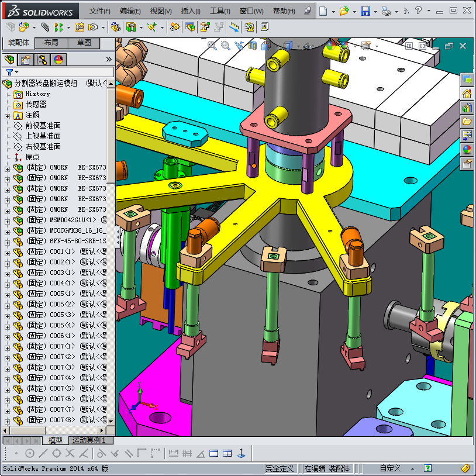The height and width of the screenshot is (476, 476).
Task: Expand the C007<8> part node
Action: tap(7, 422)
